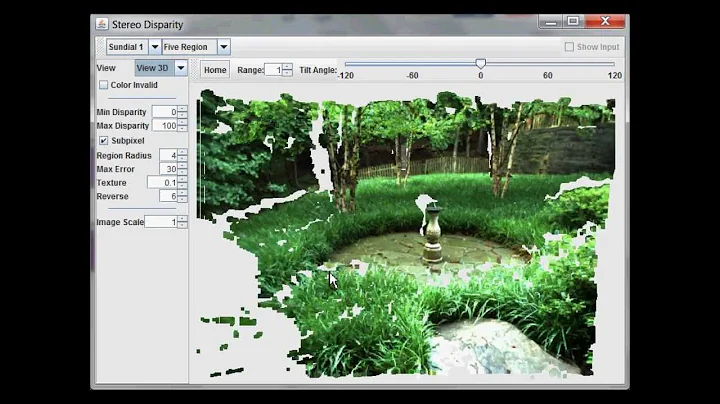Click the Tilt Angle label text
Image resolution: width=720 pixels, height=404 pixels.
click(318, 70)
